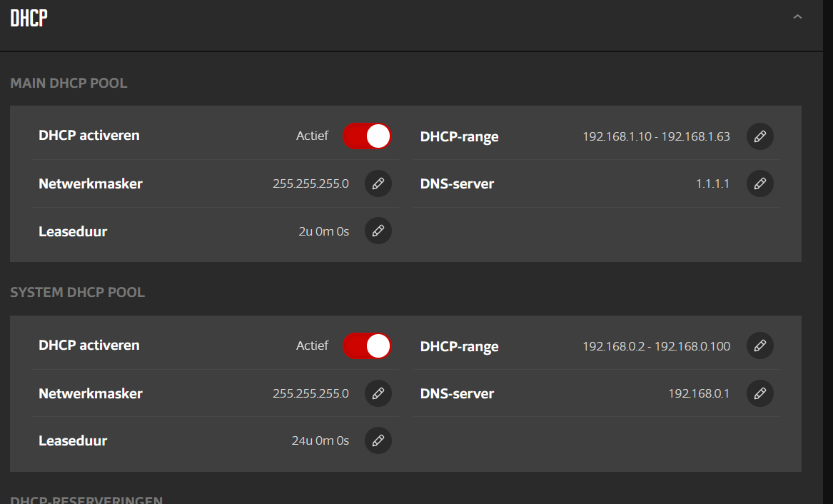The width and height of the screenshot is (833, 504).
Task: Click the 24u 0m 0s lease value
Action: pyautogui.click(x=320, y=440)
